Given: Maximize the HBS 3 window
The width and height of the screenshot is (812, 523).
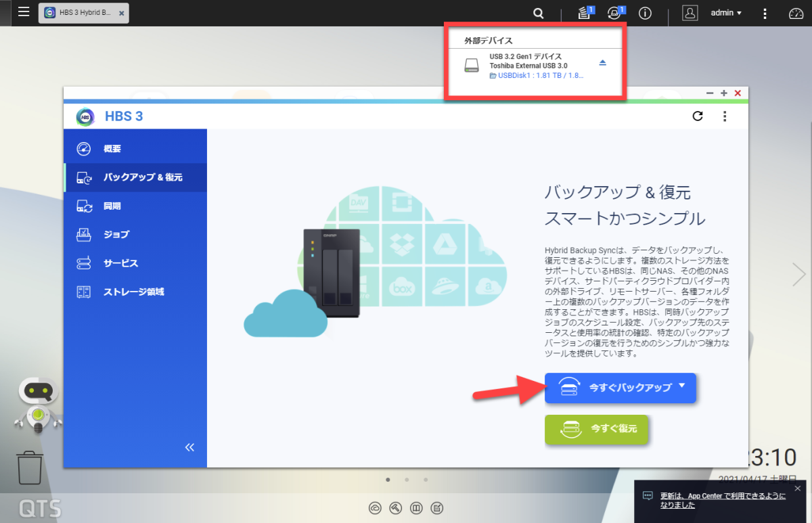Looking at the screenshot, I should coord(724,93).
